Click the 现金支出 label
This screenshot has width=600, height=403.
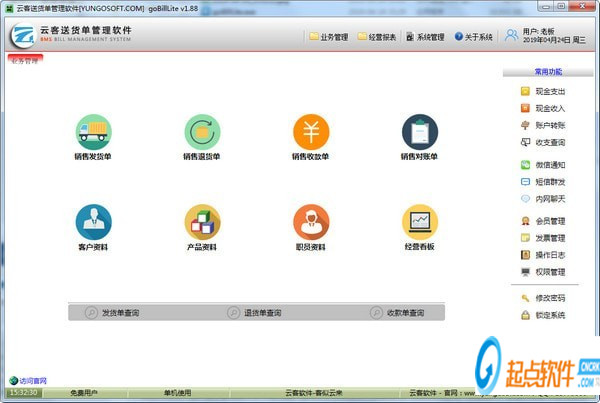tap(550, 91)
